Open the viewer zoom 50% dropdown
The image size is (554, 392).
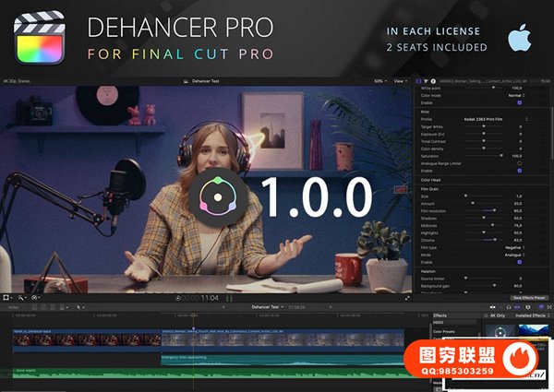(379, 81)
